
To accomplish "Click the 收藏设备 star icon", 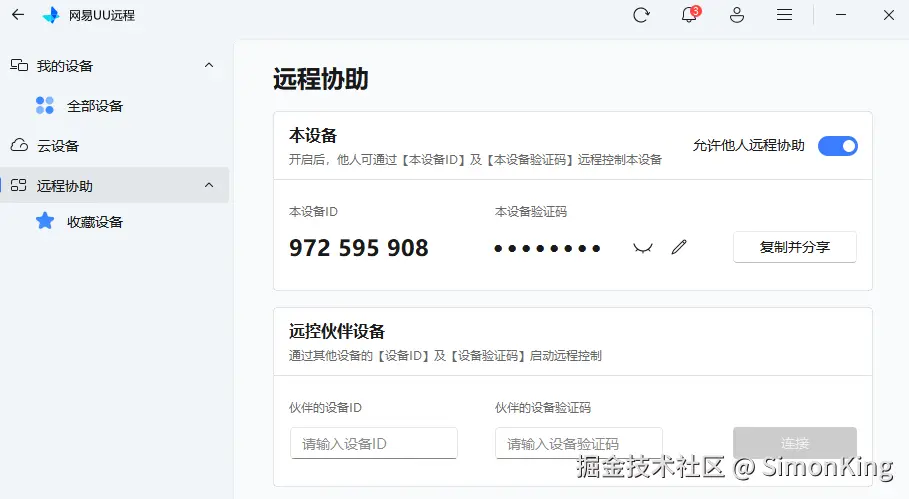I will click(x=45, y=221).
